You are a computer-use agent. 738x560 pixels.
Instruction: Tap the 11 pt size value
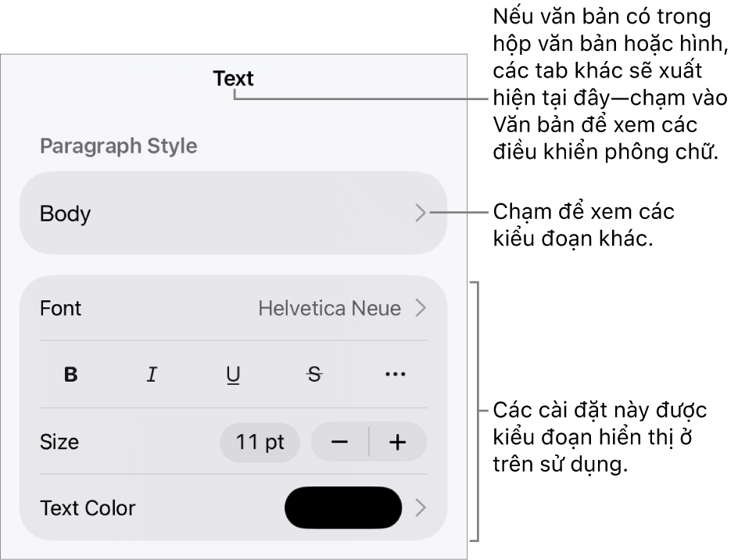coord(260,442)
